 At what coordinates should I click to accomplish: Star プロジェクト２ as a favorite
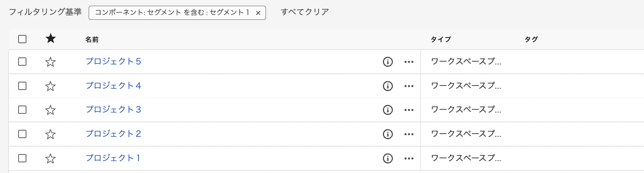pos(51,134)
